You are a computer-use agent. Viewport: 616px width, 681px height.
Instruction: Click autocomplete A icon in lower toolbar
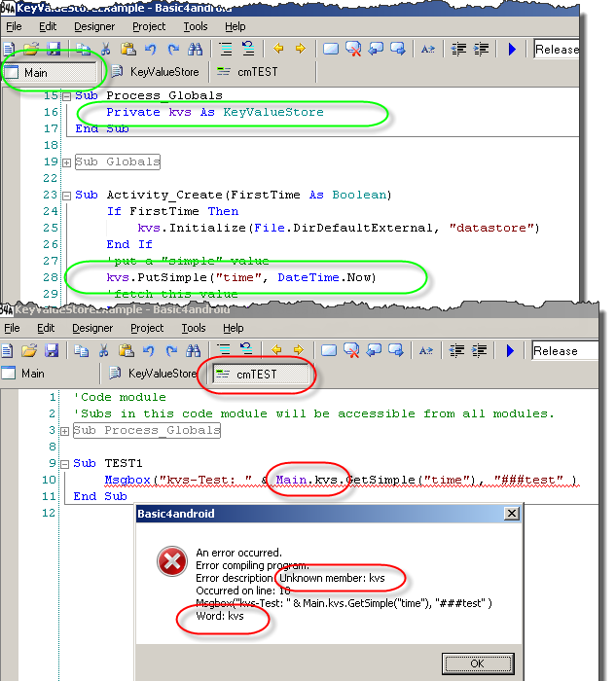pos(426,350)
